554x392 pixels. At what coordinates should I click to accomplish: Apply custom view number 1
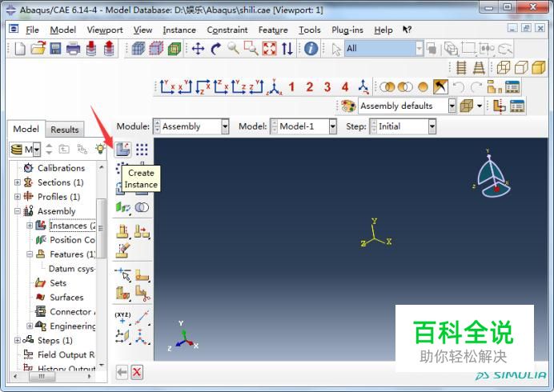click(291, 87)
